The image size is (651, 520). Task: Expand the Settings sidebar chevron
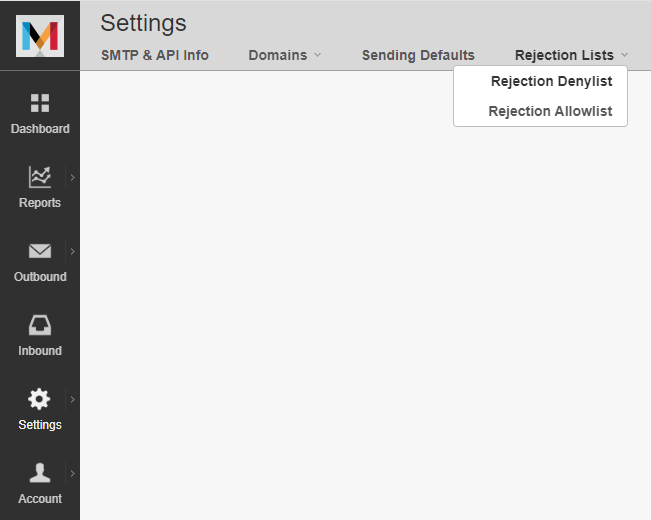pos(73,399)
